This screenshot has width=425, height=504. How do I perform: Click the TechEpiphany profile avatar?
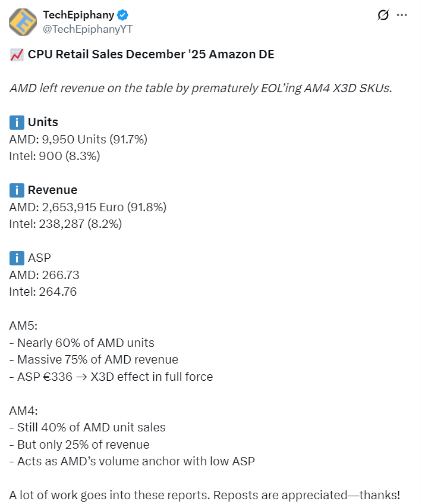(23, 23)
